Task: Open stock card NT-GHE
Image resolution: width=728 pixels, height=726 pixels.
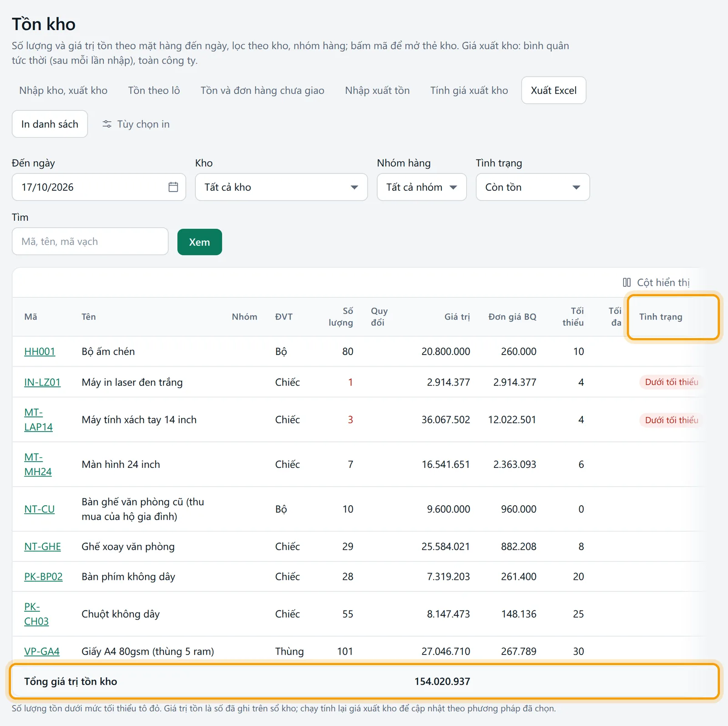Action: (x=42, y=547)
